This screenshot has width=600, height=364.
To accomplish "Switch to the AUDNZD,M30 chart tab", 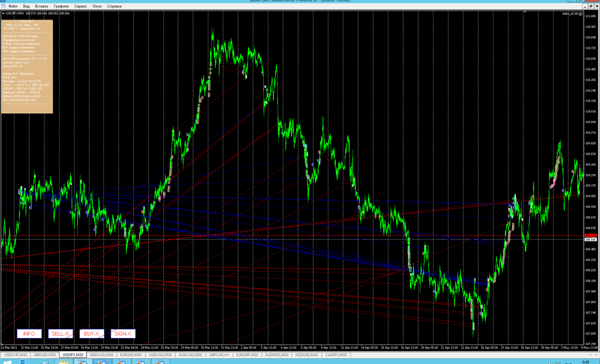I will pyautogui.click(x=278, y=355).
